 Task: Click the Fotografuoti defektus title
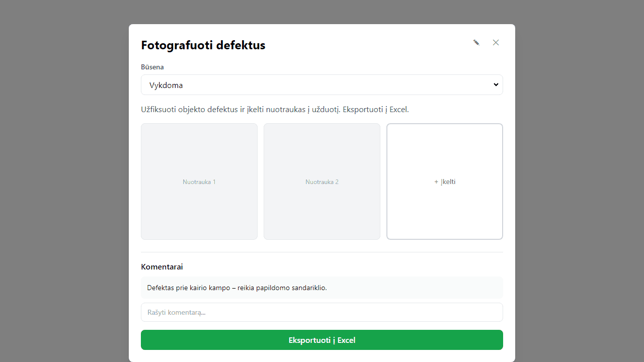(x=203, y=45)
